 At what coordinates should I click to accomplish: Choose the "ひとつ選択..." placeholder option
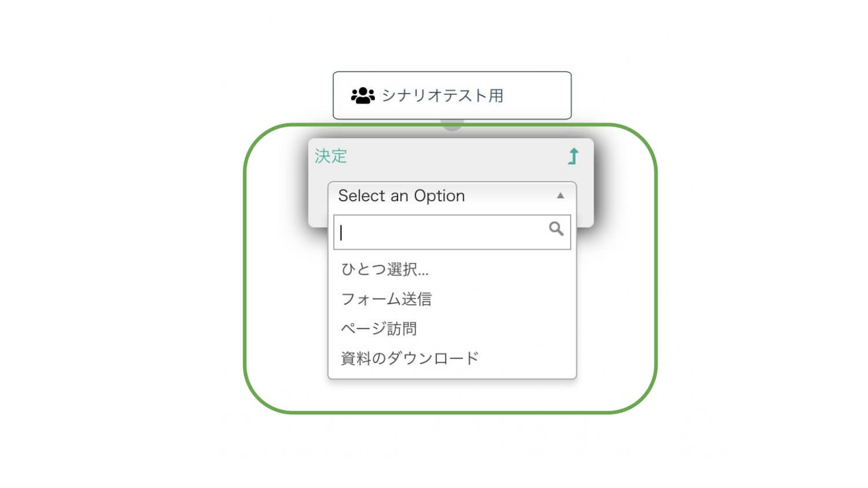coord(385,269)
